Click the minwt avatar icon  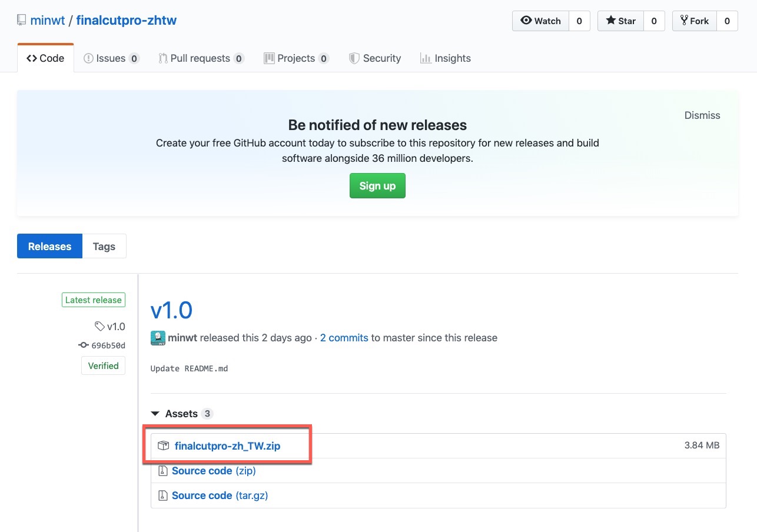coord(158,338)
